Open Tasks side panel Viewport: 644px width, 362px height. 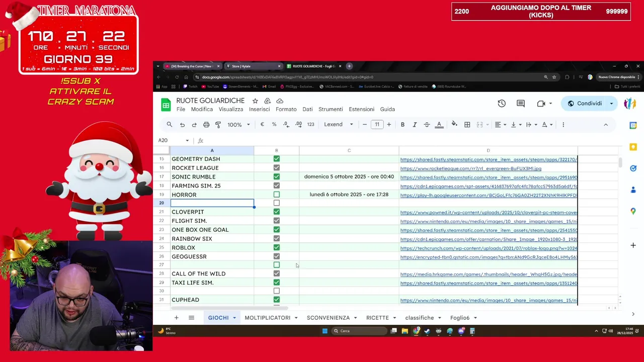[x=633, y=168]
